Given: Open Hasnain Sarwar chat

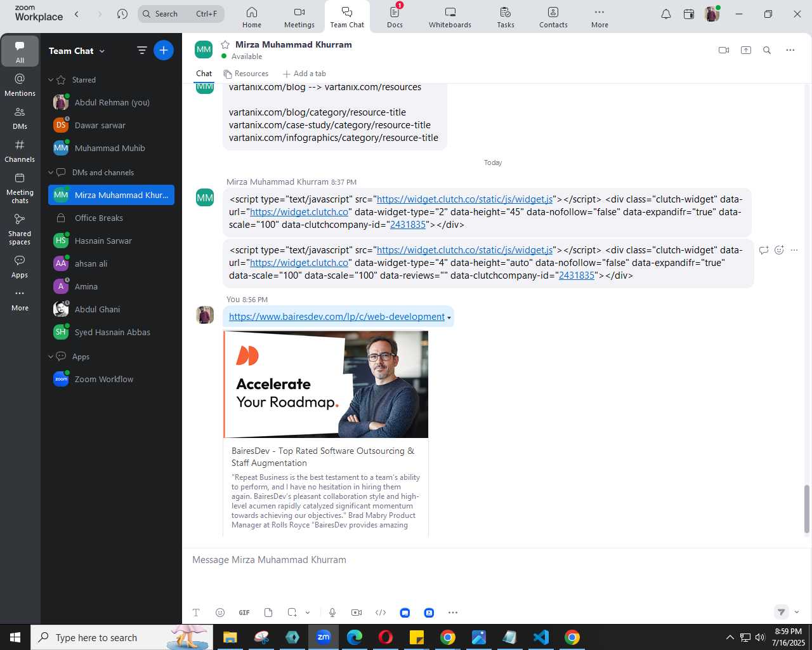Looking at the screenshot, I should pos(111,241).
